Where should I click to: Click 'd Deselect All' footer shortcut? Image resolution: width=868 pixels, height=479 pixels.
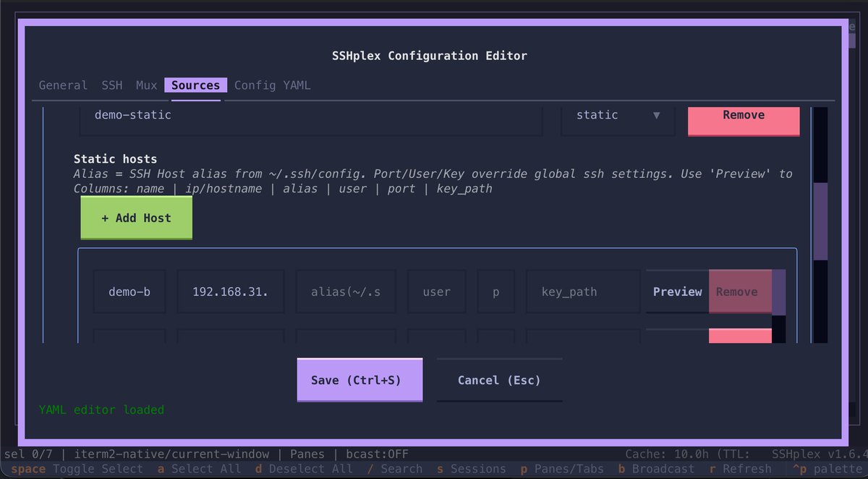coord(304,469)
